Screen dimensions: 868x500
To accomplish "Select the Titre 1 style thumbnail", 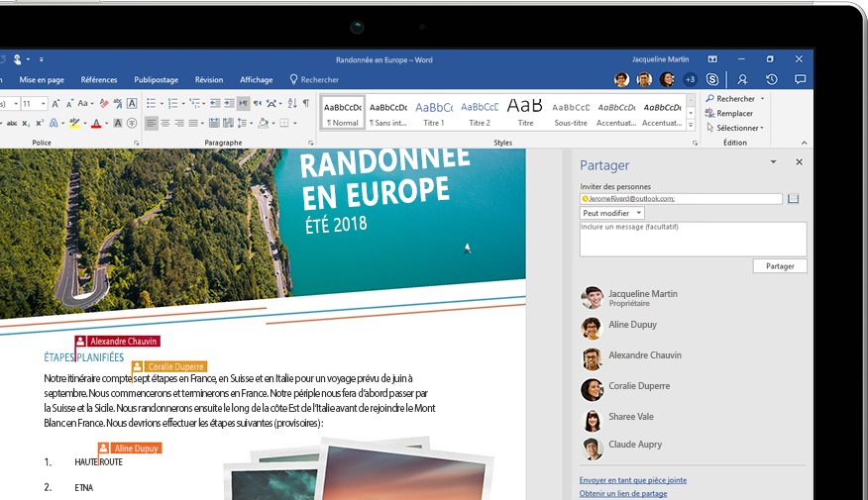I will (x=434, y=113).
